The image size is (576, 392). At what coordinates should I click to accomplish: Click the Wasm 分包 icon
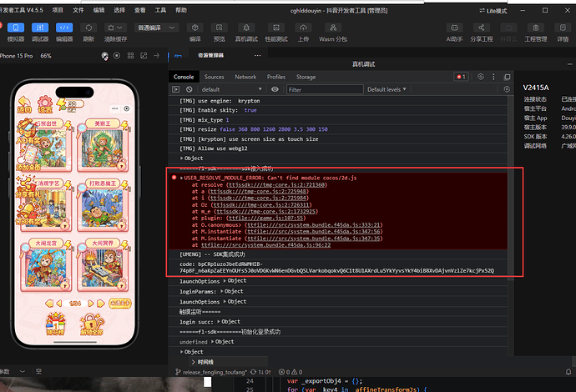[x=333, y=28]
